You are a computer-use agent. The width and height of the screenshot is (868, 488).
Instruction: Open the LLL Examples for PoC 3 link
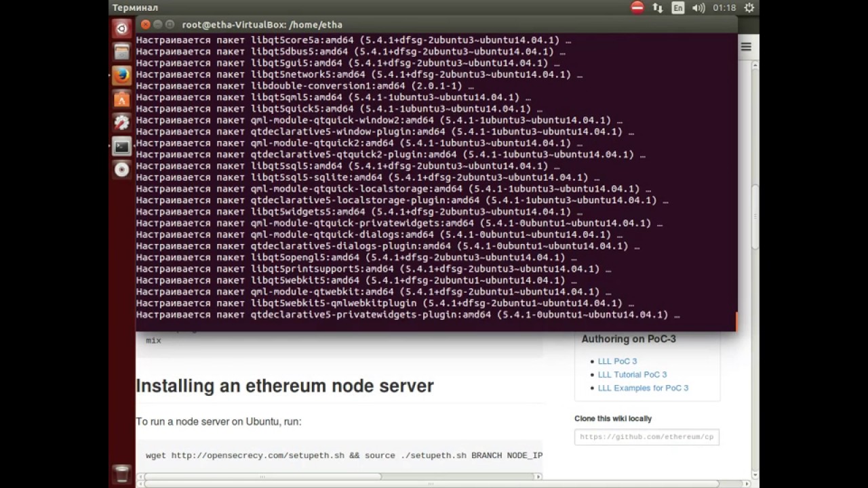[x=643, y=388]
